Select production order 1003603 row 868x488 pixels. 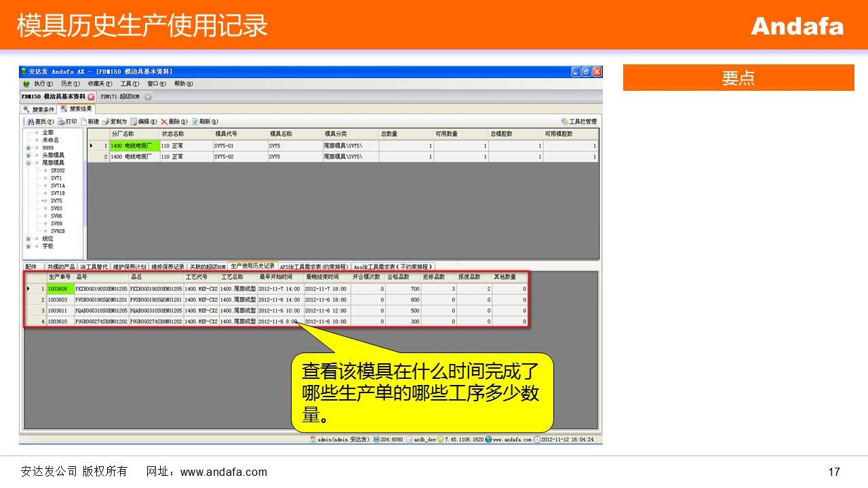click(x=57, y=300)
